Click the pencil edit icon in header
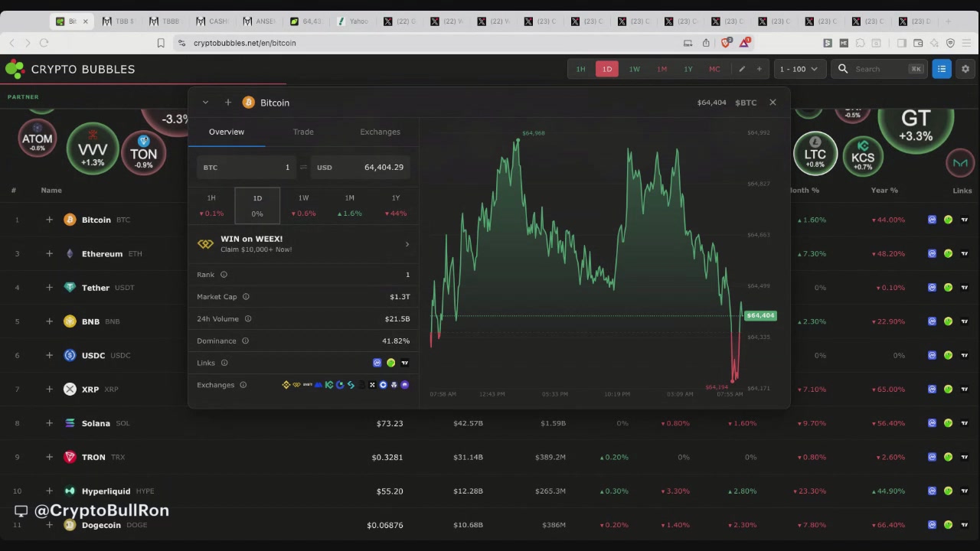The image size is (980, 551). [741, 69]
